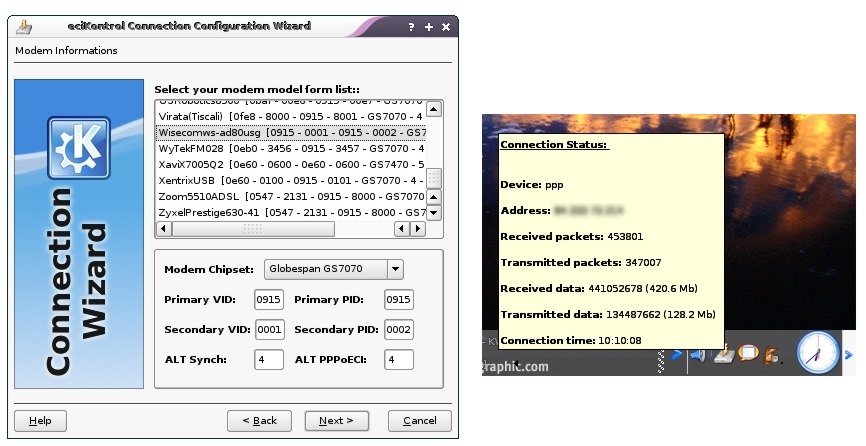The width and height of the screenshot is (866, 446).
Task: Click the vertical scrollbar thumb in modem list
Action: tap(434, 178)
